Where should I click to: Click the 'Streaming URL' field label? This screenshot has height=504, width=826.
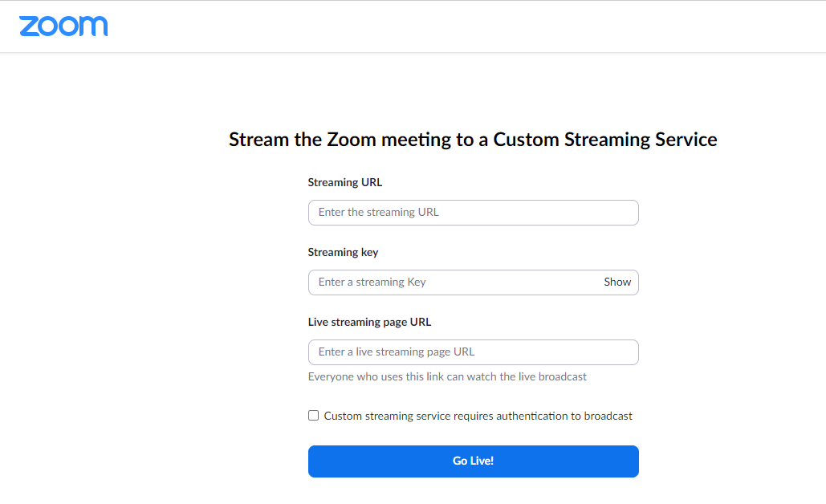pos(345,182)
